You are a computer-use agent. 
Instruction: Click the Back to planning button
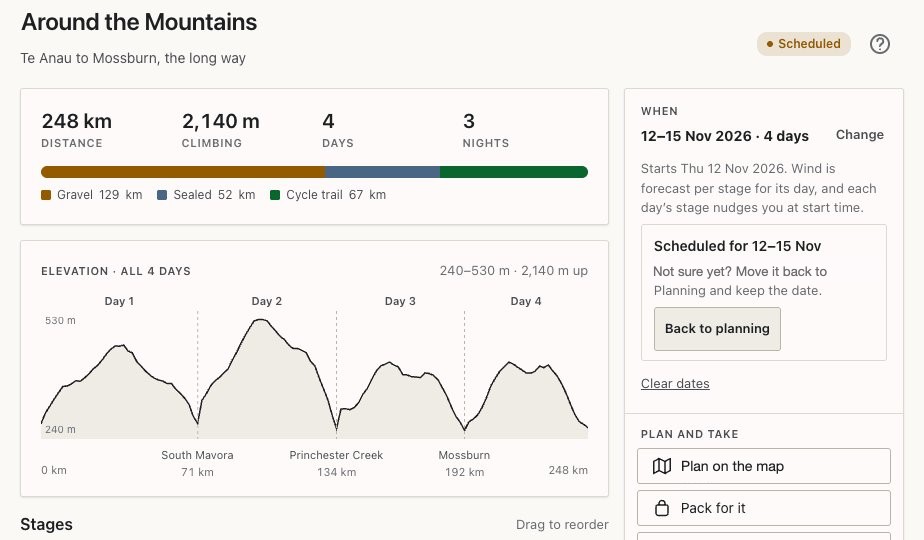(x=717, y=329)
